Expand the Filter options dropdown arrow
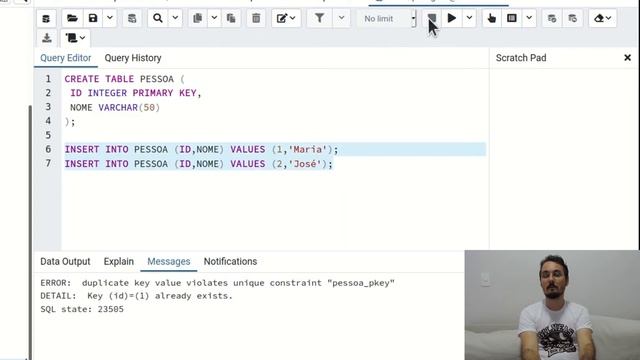 tap(341, 18)
